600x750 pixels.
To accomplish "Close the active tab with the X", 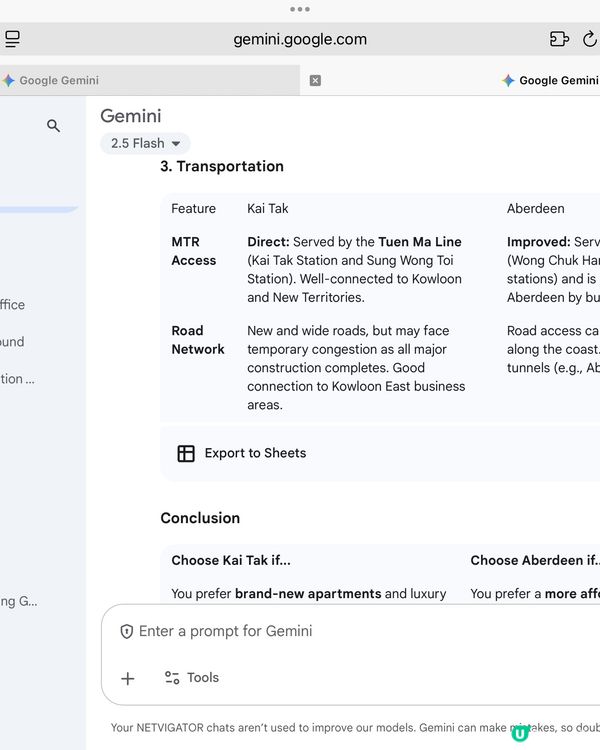I will [315, 80].
